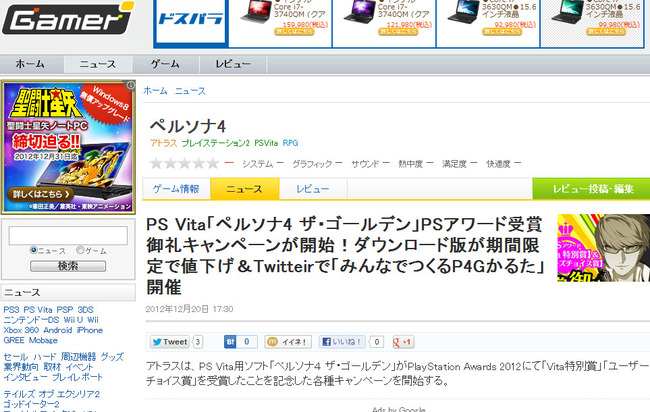Select the ニュース search radio button
The height and width of the screenshot is (412, 650).
[x=34, y=250]
